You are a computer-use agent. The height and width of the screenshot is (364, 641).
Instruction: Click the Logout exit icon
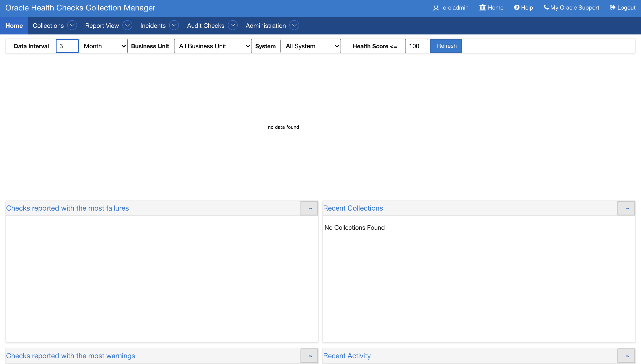[613, 8]
